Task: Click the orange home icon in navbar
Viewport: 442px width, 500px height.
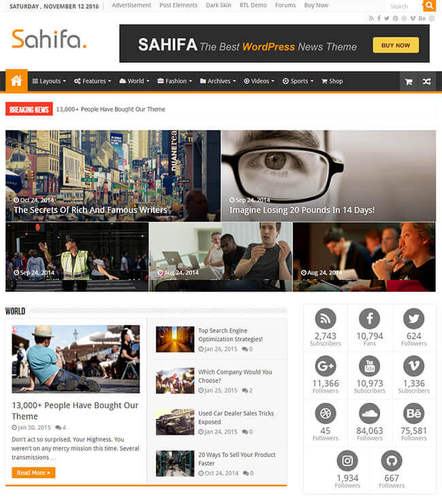Action: tap(16, 81)
